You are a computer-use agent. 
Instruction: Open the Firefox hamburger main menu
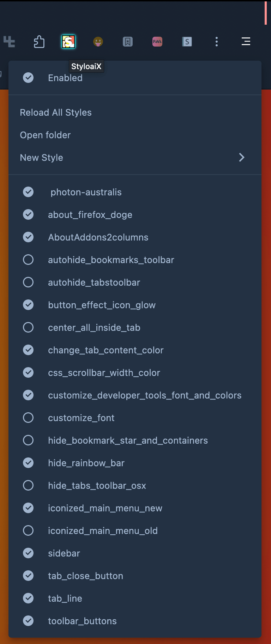pyautogui.click(x=246, y=42)
